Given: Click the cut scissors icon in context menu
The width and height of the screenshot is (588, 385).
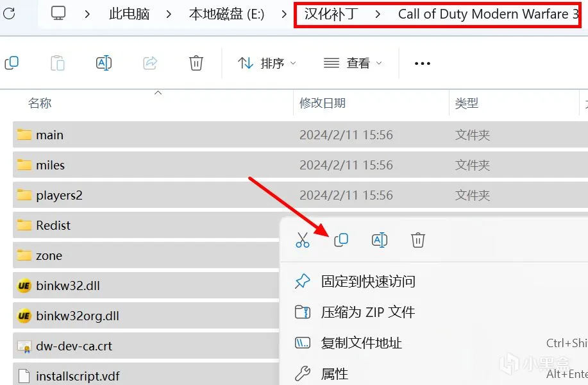Looking at the screenshot, I should [x=302, y=240].
